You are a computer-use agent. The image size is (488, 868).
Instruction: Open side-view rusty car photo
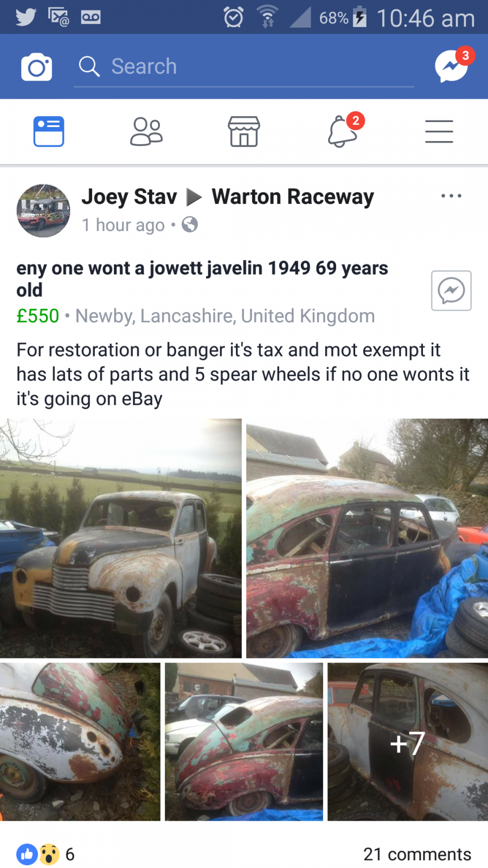click(x=367, y=538)
